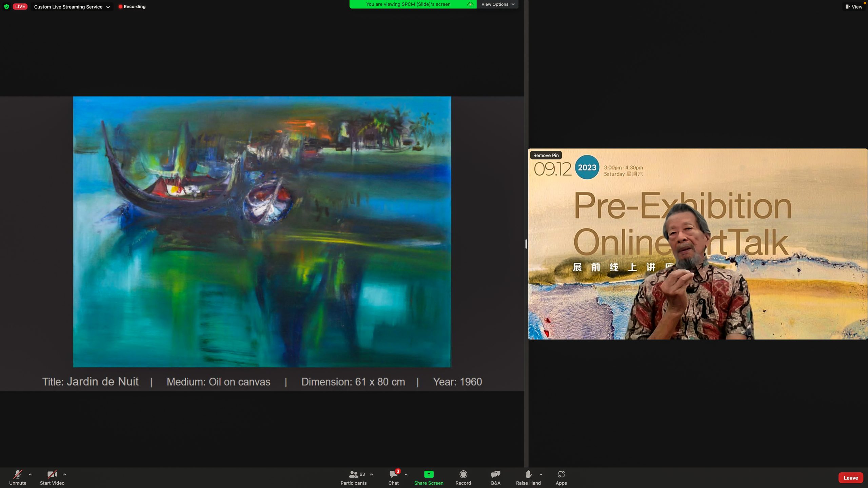The image size is (868, 488).
Task: Click the Jardin de Nuit painting slide
Action: tap(262, 231)
